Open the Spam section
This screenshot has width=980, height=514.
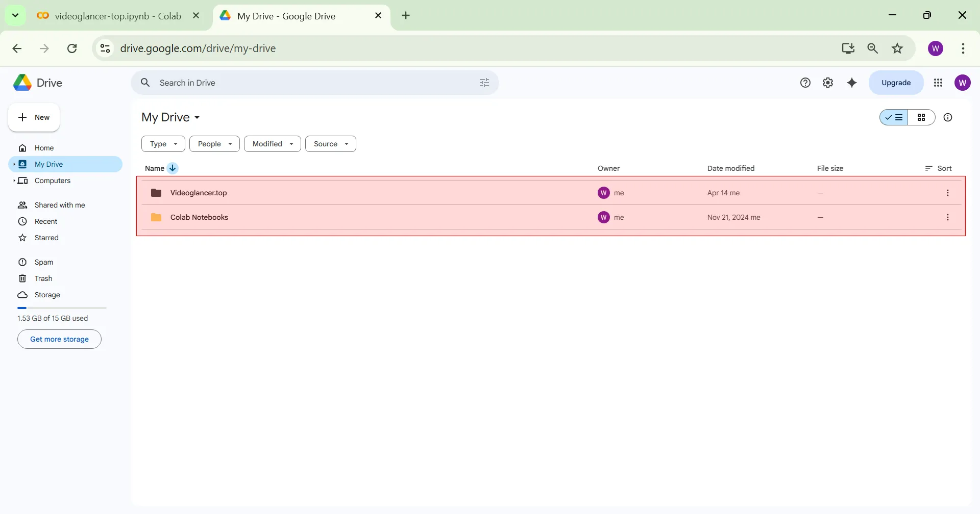coord(65,262)
